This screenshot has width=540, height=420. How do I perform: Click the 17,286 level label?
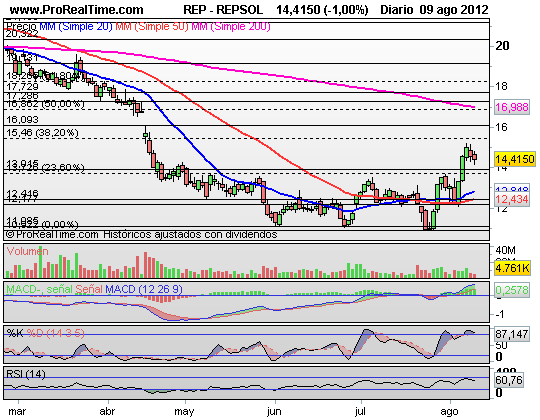point(22,96)
